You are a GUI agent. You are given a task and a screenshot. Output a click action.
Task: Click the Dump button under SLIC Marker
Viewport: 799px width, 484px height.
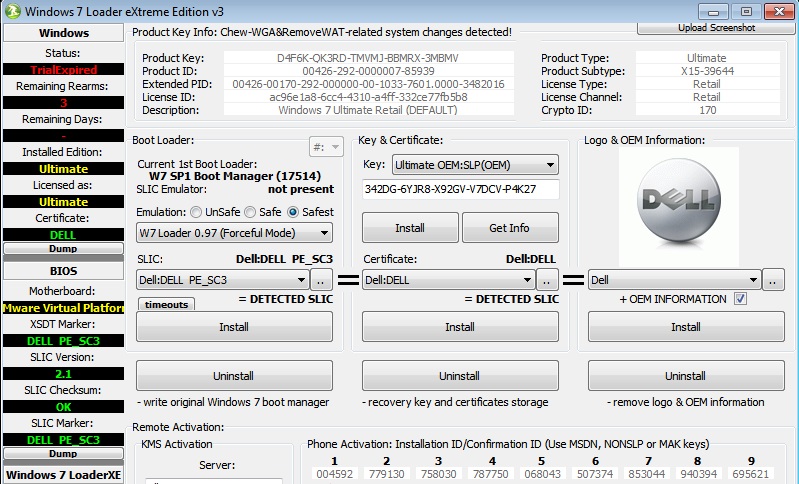(x=63, y=453)
